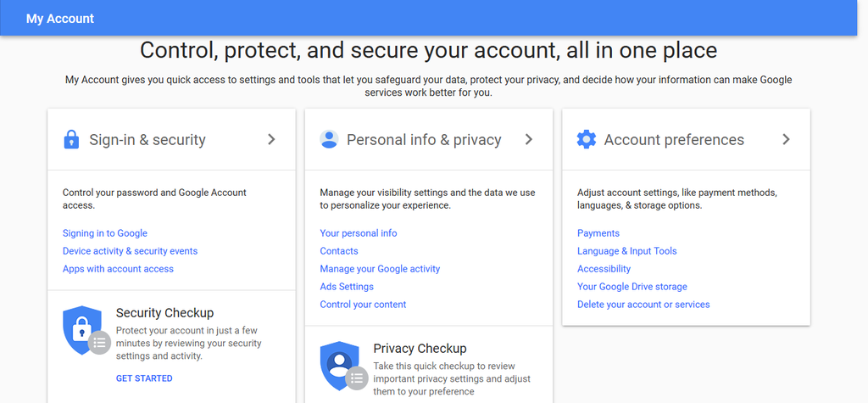Click the Personal info & privacy person icon
The width and height of the screenshot is (868, 403).
tap(329, 139)
